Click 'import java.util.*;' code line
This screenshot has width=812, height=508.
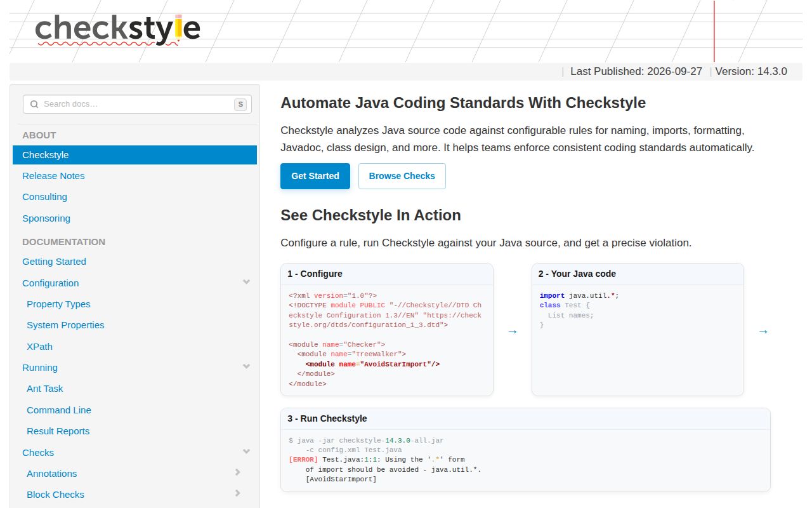click(x=579, y=296)
